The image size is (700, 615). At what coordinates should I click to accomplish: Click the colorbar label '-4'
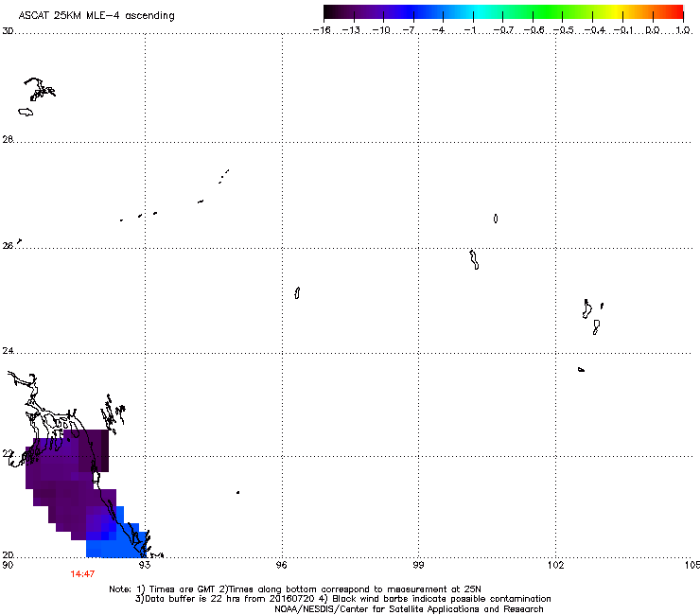click(438, 30)
